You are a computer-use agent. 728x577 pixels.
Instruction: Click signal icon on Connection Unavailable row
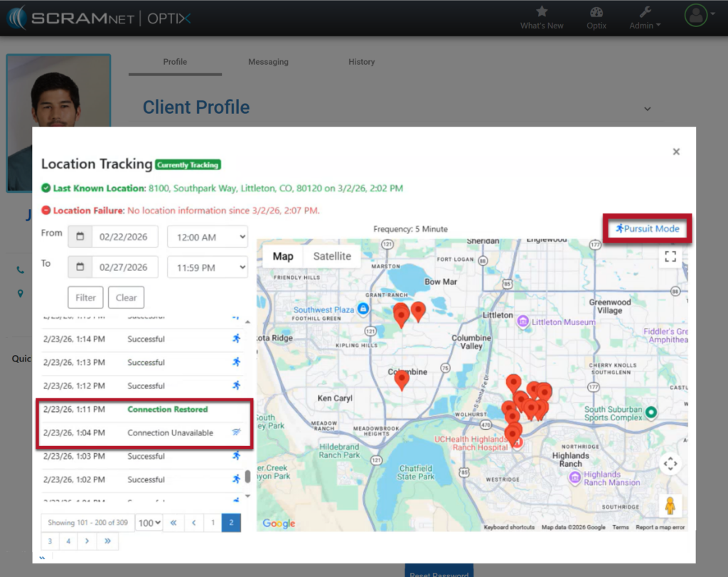pos(236,433)
